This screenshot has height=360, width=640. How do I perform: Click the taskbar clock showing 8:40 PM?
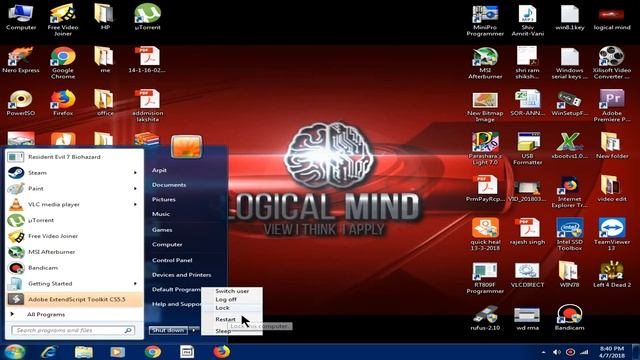[611, 352]
